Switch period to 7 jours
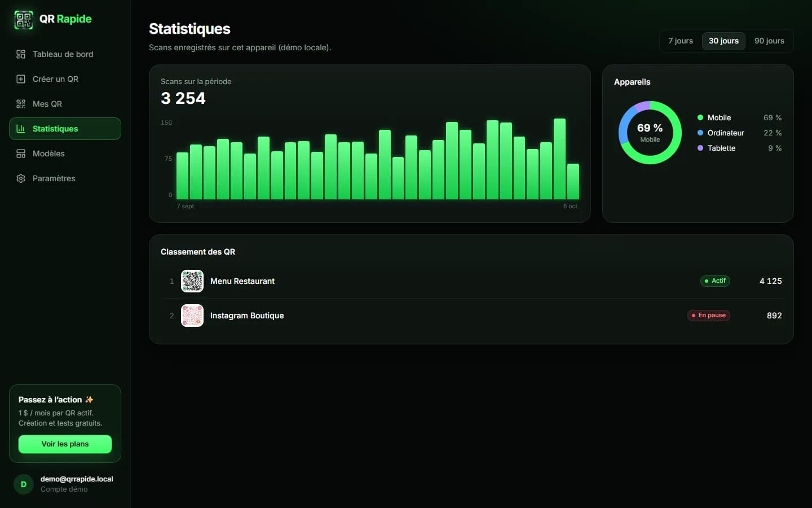 (x=681, y=41)
